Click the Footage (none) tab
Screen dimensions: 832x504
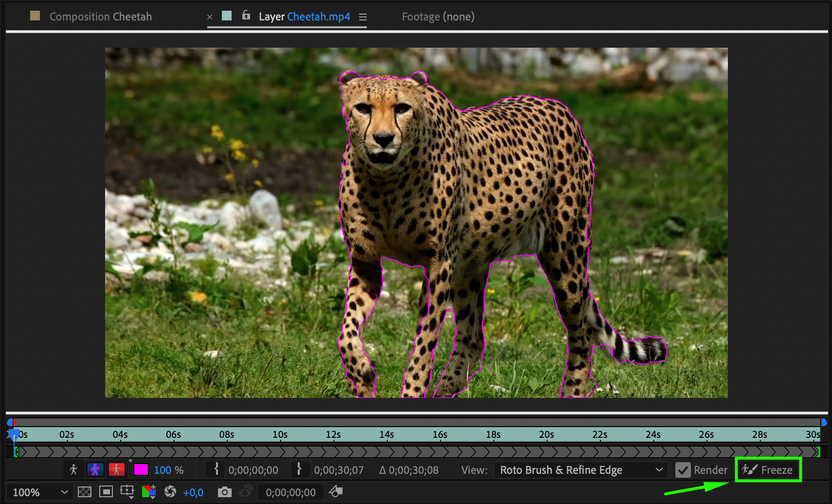[438, 17]
